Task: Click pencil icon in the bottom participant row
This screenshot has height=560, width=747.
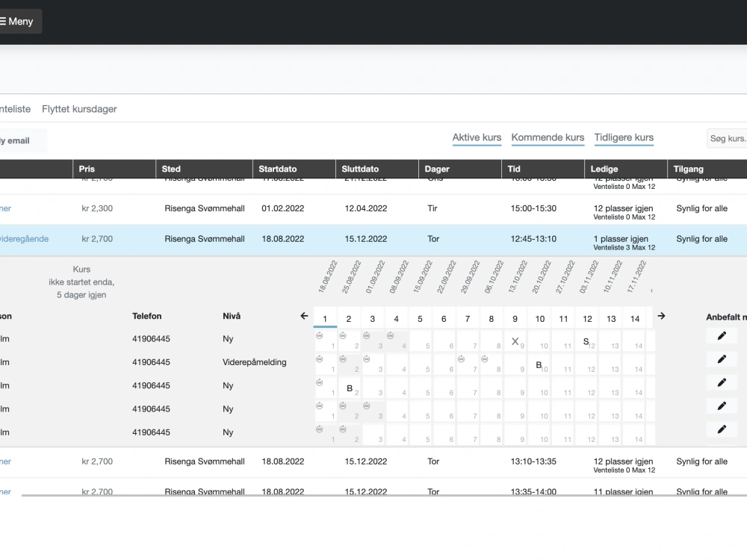Action: (x=722, y=429)
